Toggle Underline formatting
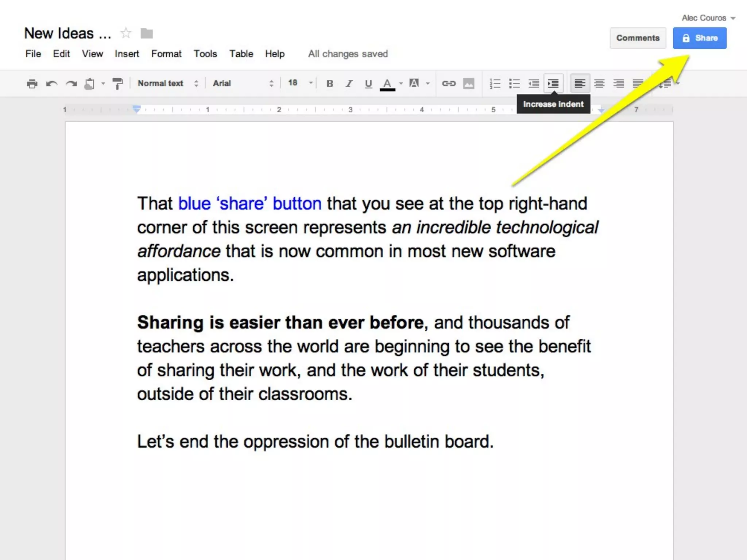The image size is (747, 560). (x=368, y=83)
